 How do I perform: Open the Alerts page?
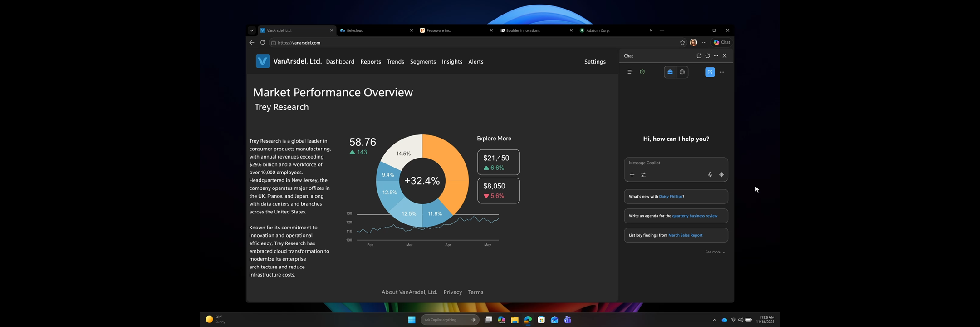(476, 62)
